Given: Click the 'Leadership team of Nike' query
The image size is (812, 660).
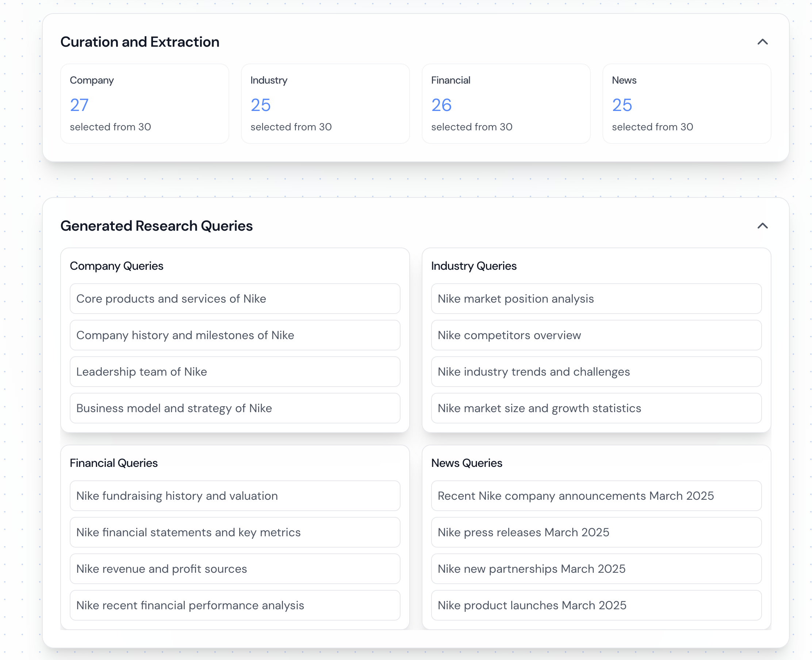Looking at the screenshot, I should coord(235,372).
